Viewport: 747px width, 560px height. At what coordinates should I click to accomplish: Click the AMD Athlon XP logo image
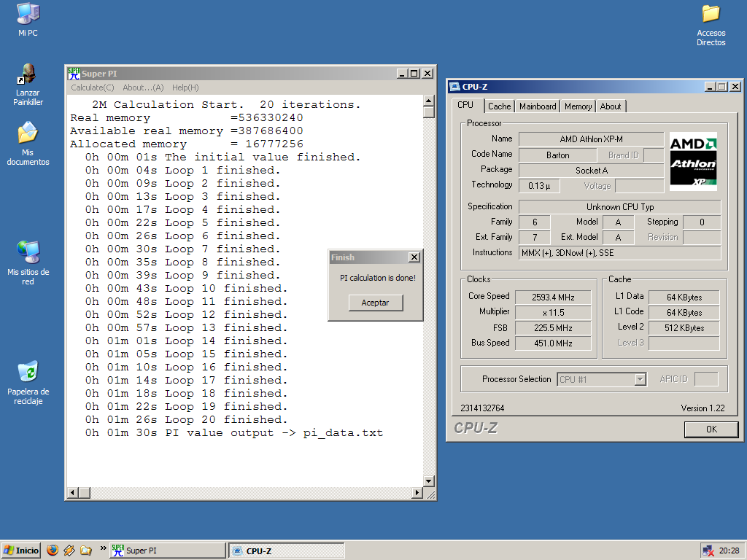tap(693, 162)
